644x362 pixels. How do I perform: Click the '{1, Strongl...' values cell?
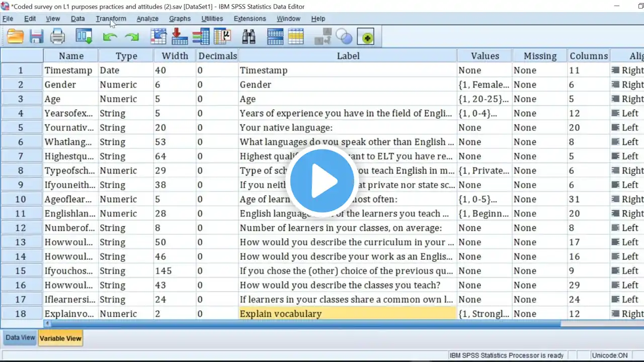pos(485,314)
